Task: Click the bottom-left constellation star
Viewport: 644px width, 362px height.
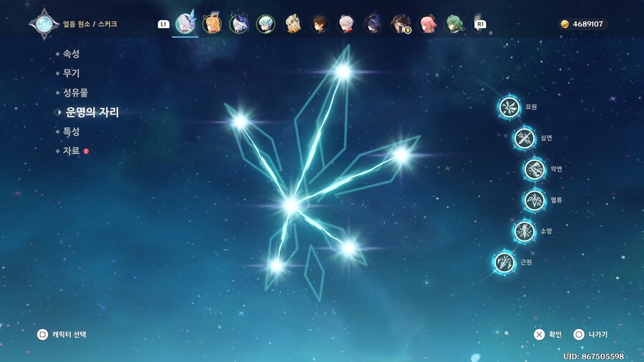Action: (277, 265)
